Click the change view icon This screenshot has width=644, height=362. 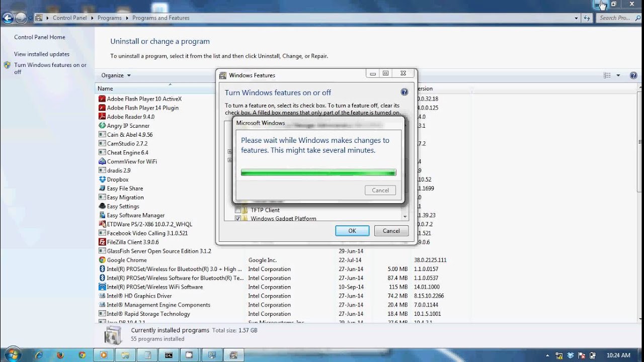click(x=607, y=75)
